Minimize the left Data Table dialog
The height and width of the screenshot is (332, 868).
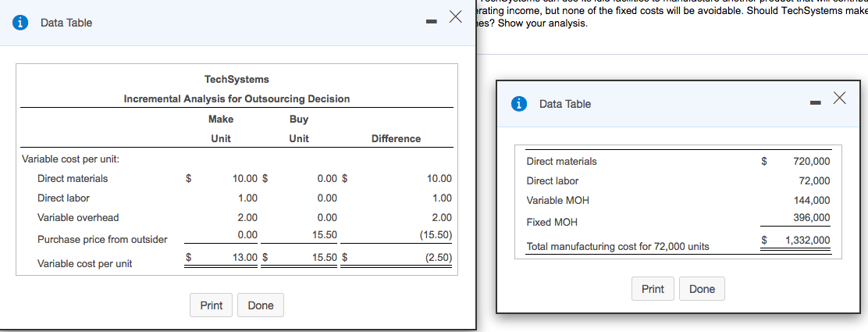[x=432, y=23]
